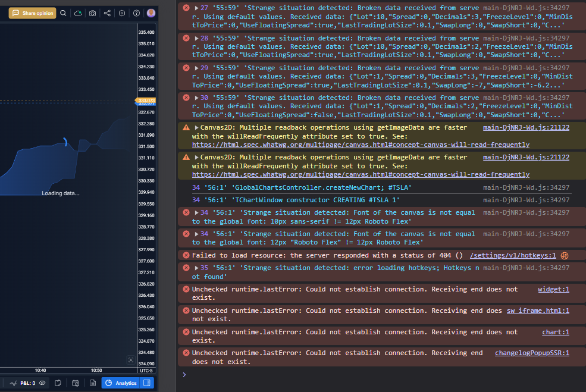Image resolution: width=586 pixels, height=392 pixels.
Task: Open the search magnifier in chart toolbar
Action: [63, 13]
